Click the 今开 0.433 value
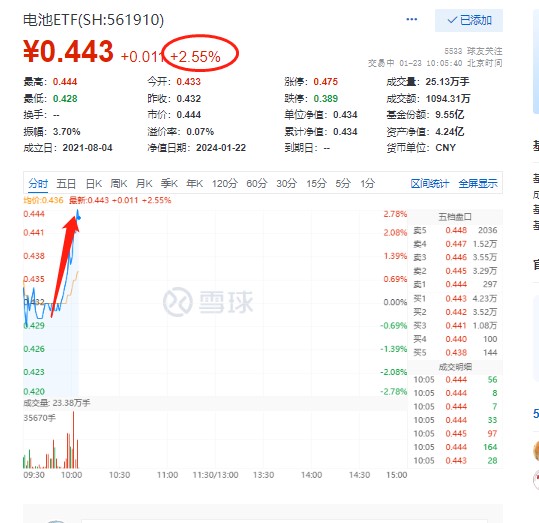Viewport: 539px width, 523px height. (188, 82)
